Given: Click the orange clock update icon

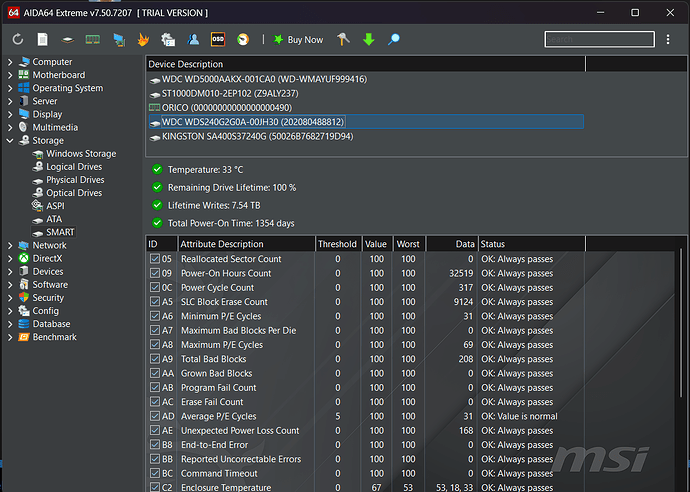Looking at the screenshot, I should pyautogui.click(x=243, y=40).
